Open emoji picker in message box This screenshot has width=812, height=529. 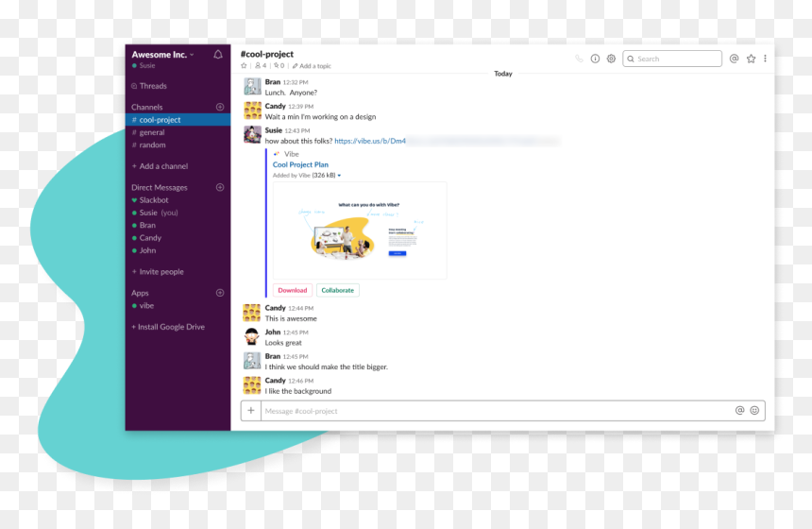pos(754,410)
